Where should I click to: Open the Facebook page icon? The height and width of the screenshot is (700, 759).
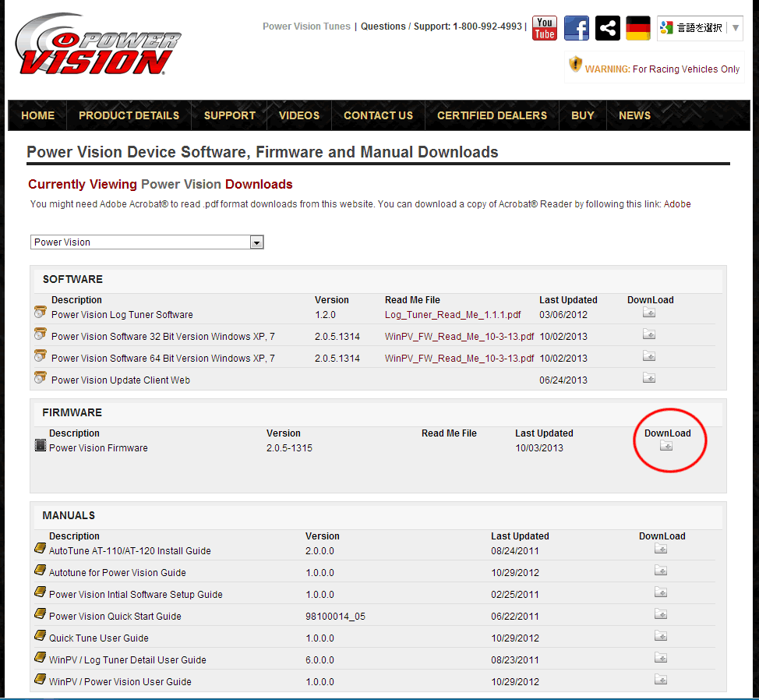click(577, 28)
